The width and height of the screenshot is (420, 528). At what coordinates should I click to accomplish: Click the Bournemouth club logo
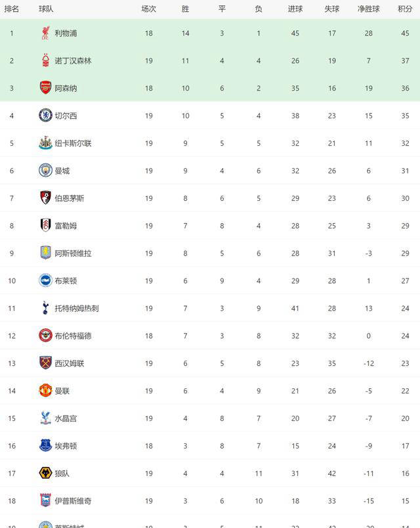pos(45,198)
